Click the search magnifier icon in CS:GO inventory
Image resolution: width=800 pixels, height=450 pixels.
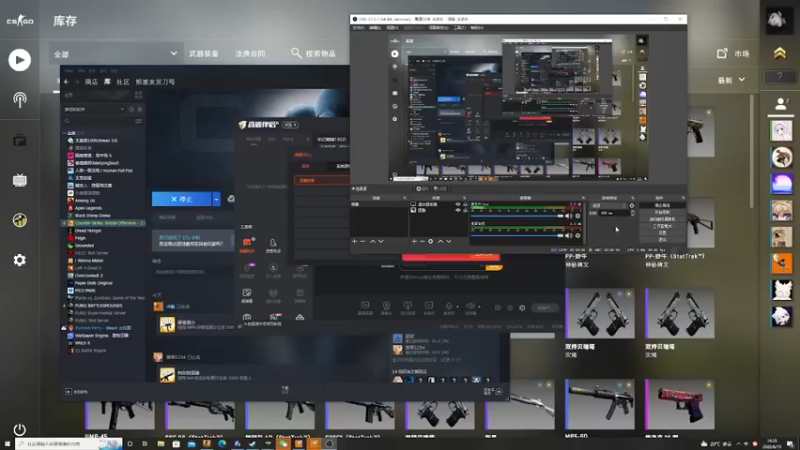point(296,53)
